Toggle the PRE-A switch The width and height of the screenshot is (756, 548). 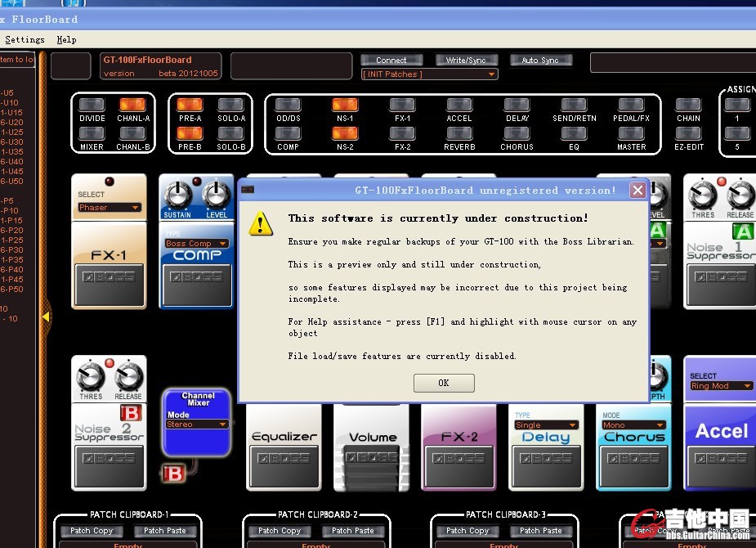click(190, 105)
